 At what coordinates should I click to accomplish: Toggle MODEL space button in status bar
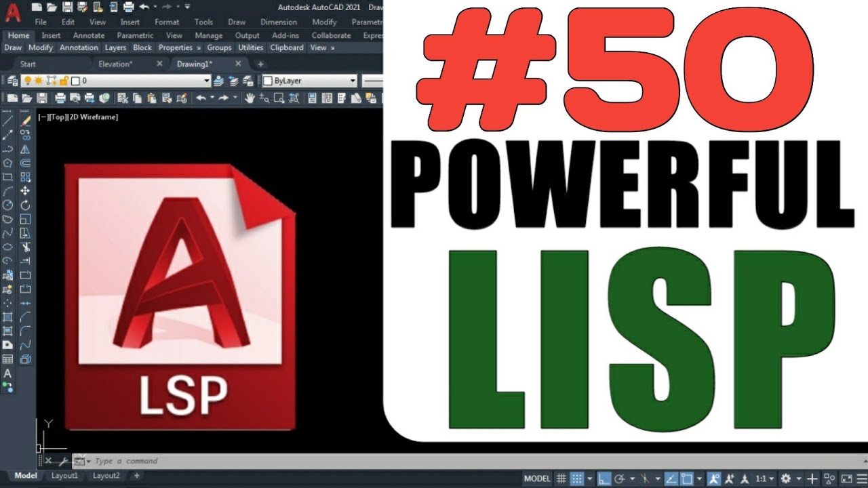[537, 479]
